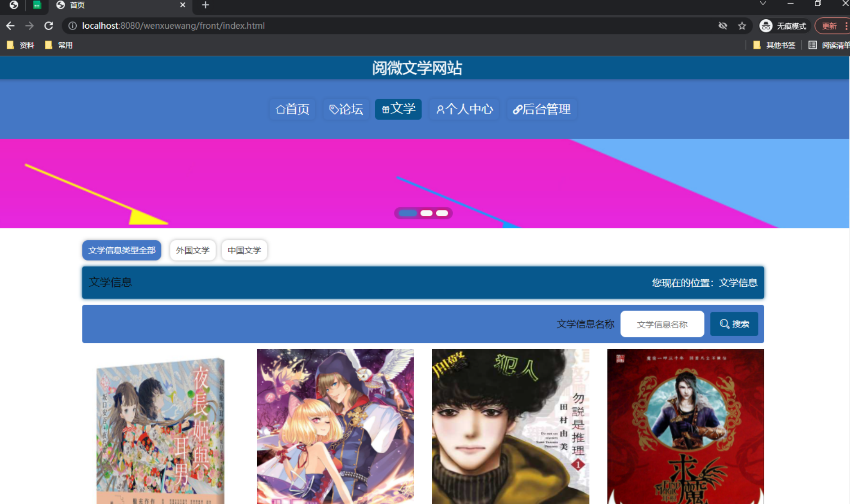The image size is (850, 504).
Task: Open the 阅读清单 reading list
Action: 829,45
